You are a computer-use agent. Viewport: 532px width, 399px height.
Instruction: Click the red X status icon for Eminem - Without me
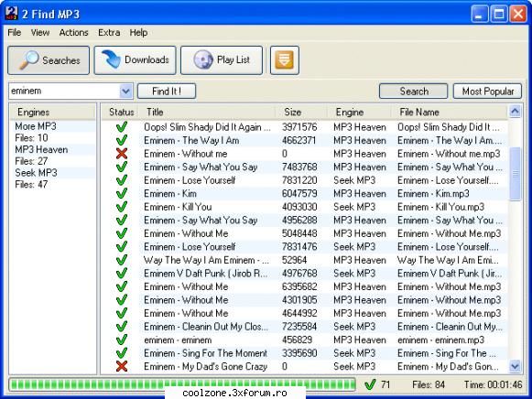(122, 154)
